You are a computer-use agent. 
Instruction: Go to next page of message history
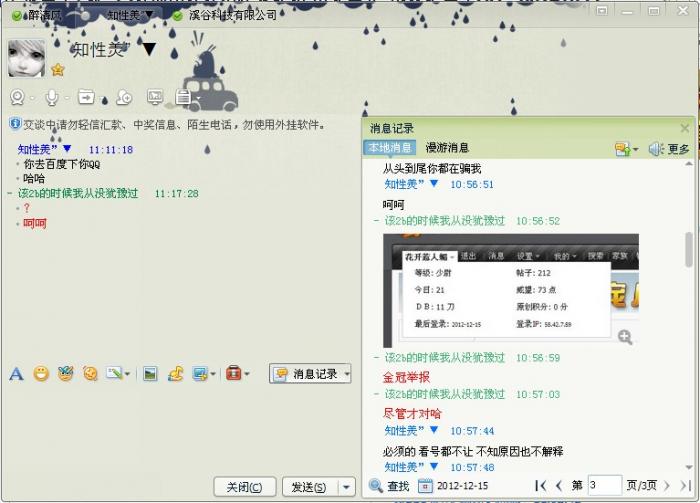coord(667,486)
